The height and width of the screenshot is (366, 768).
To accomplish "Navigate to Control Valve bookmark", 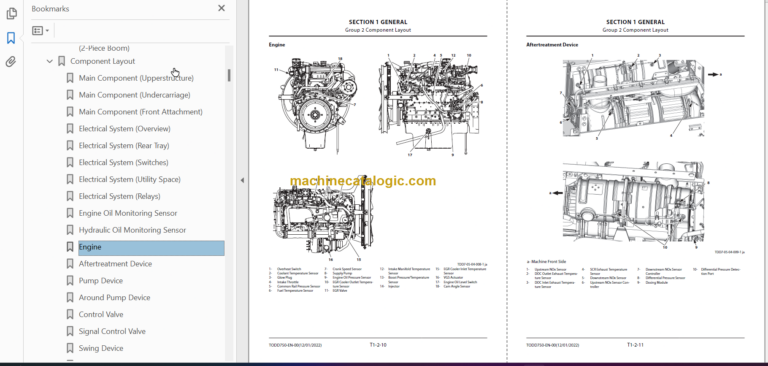I will [101, 315].
